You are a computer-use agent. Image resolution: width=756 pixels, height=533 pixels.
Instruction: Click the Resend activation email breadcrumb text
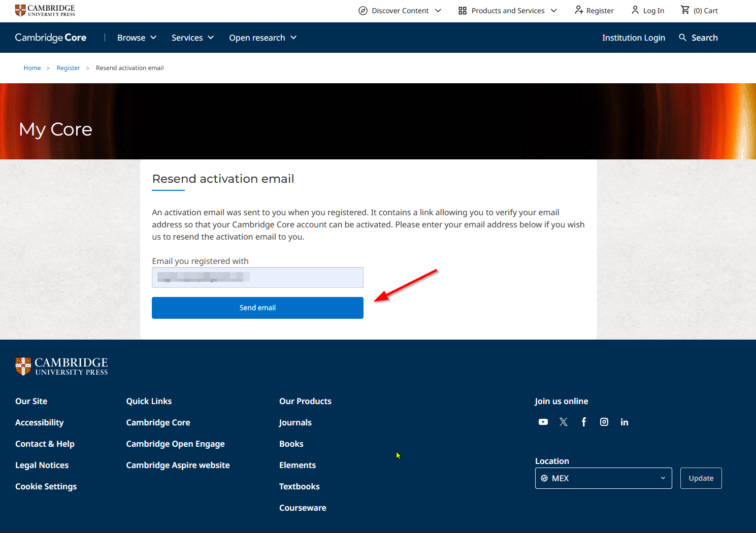[130, 68]
